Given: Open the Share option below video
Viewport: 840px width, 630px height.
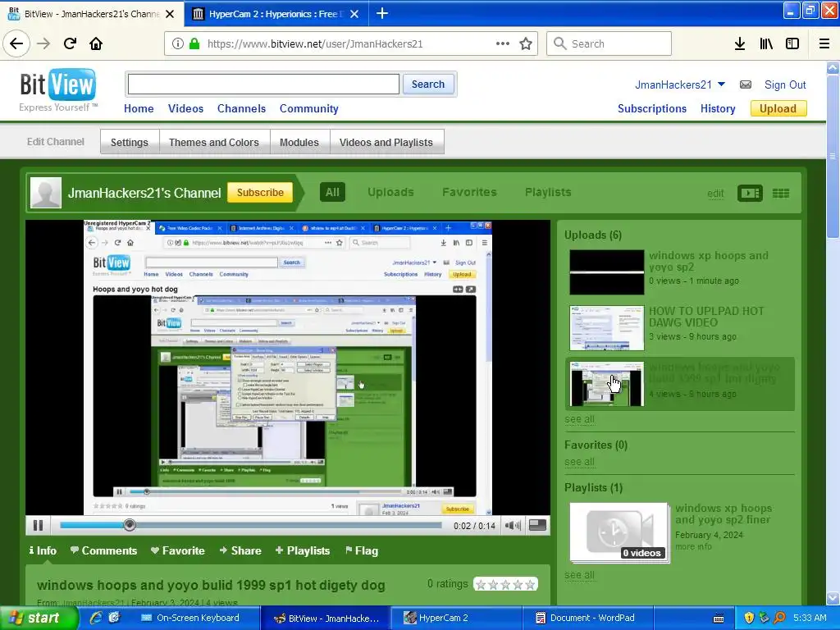Looking at the screenshot, I should pos(240,550).
